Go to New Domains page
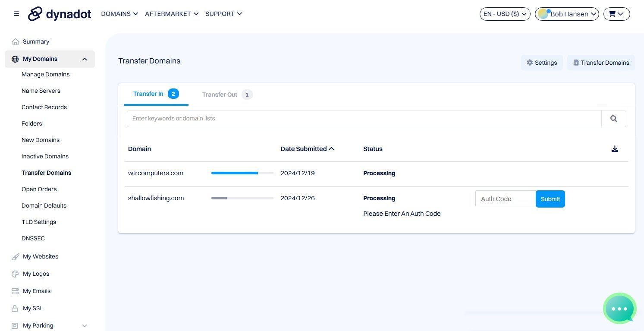 click(x=41, y=140)
